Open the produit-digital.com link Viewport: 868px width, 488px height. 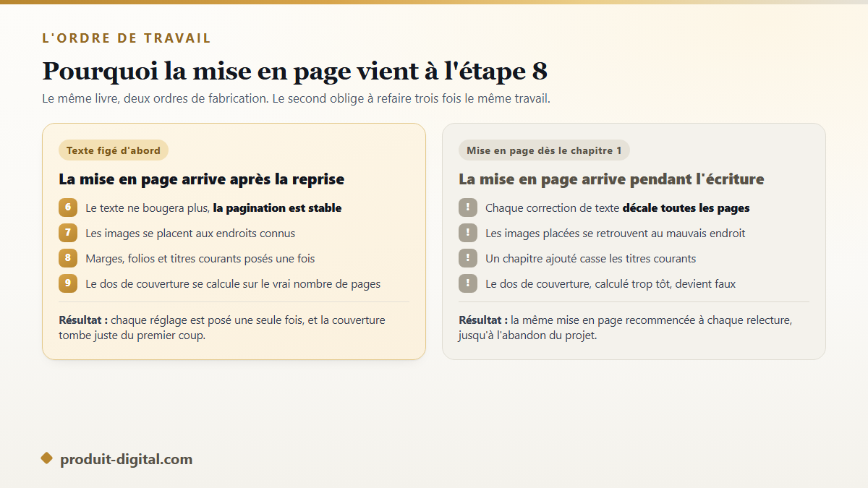127,459
